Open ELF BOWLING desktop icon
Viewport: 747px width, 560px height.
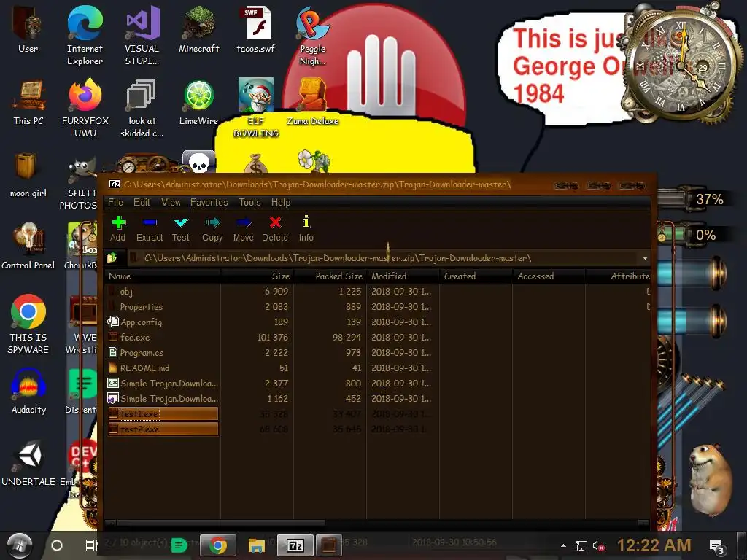click(x=256, y=108)
